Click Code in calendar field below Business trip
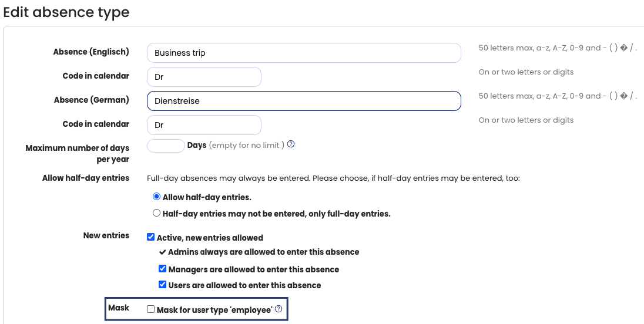Screen dimensions: 644x324 coord(203,77)
